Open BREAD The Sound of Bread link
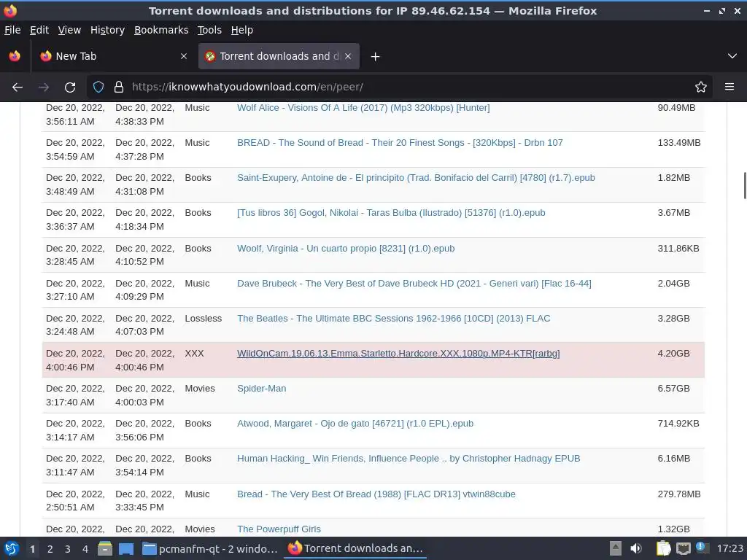This screenshot has width=747, height=560. (400, 143)
